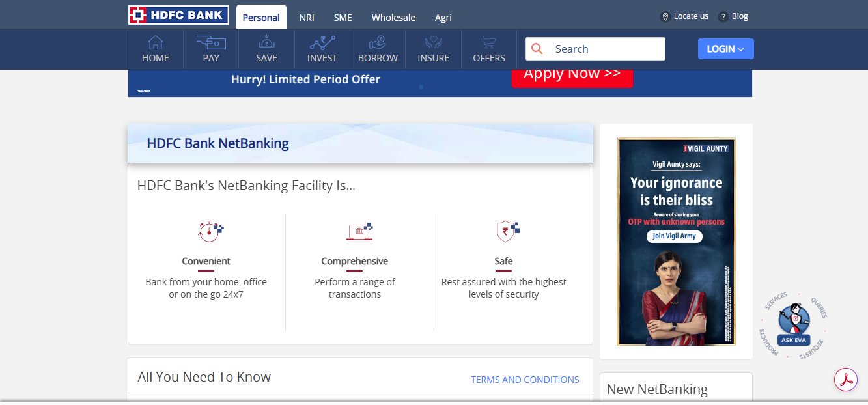Click the Convenient clock icon

210,230
